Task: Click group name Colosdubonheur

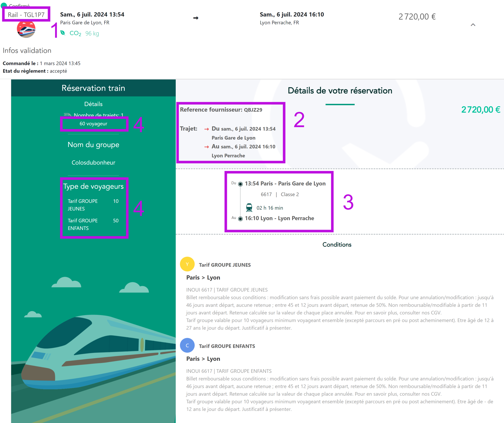Action: (93, 163)
